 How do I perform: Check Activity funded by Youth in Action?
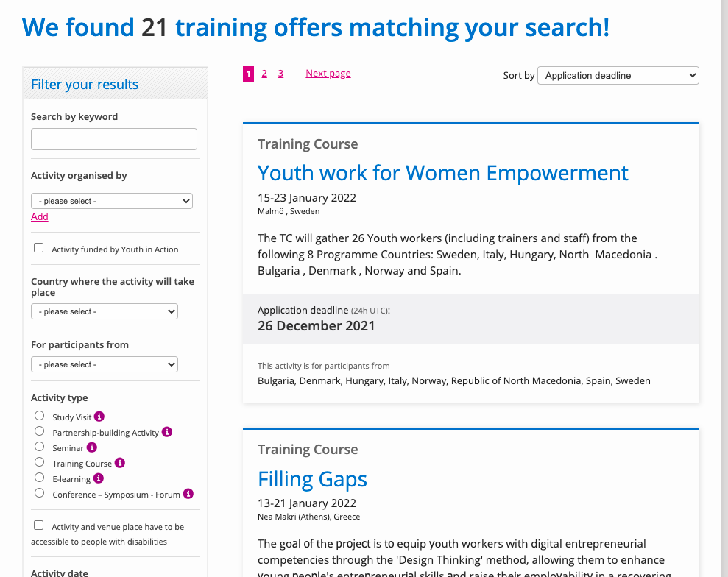[38, 248]
